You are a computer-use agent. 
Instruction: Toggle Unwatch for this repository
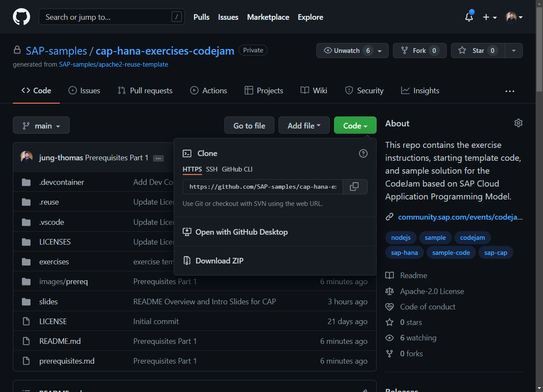pyautogui.click(x=347, y=51)
